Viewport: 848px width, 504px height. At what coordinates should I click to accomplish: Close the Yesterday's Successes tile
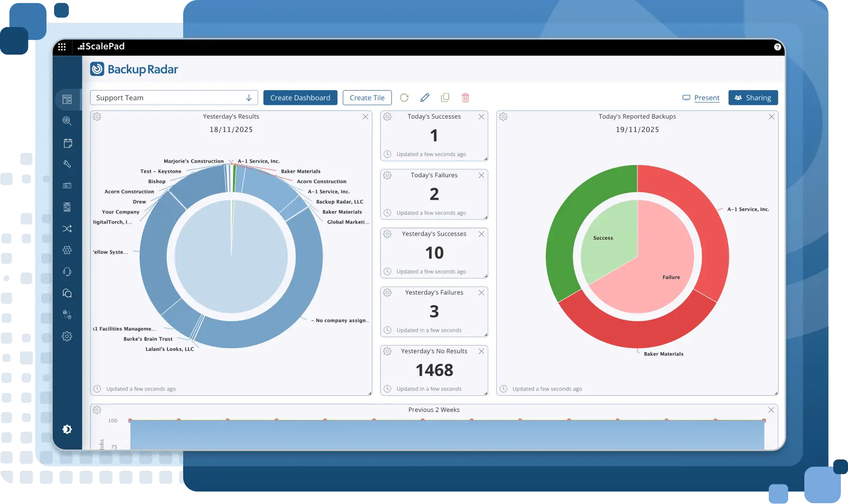481,234
